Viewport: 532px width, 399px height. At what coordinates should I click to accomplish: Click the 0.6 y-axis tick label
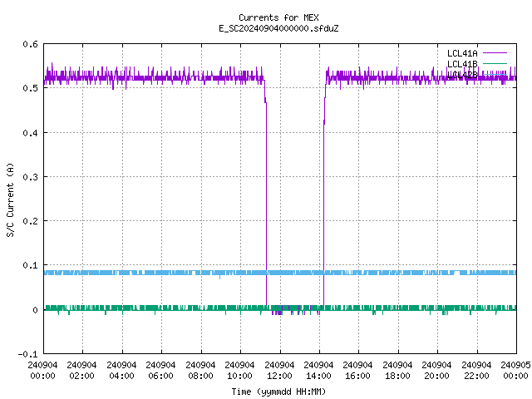click(30, 44)
